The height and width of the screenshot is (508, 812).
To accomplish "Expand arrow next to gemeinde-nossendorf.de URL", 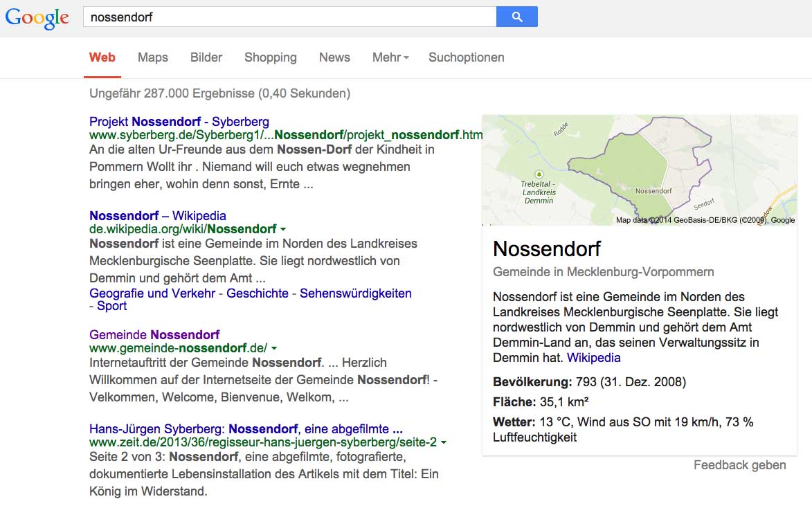I will (273, 348).
